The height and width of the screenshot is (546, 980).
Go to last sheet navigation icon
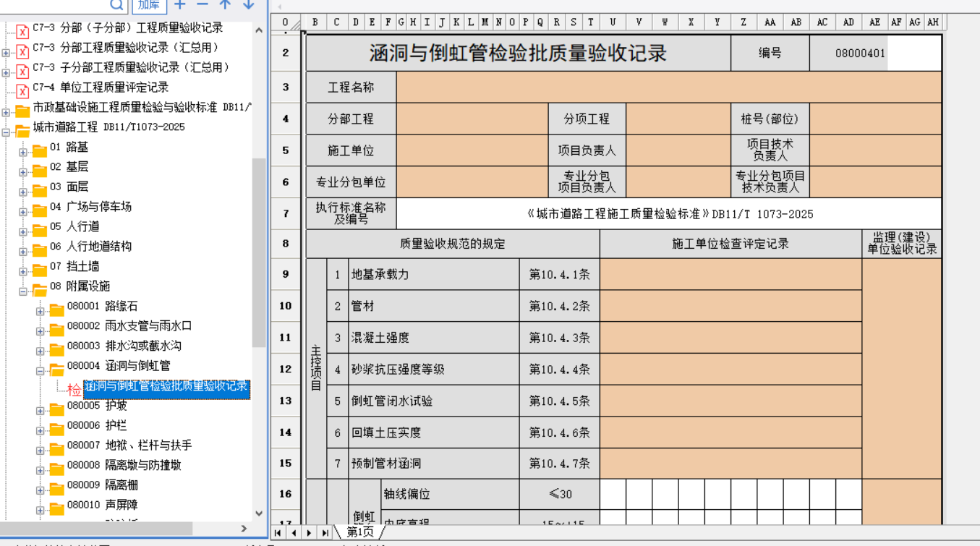point(325,533)
